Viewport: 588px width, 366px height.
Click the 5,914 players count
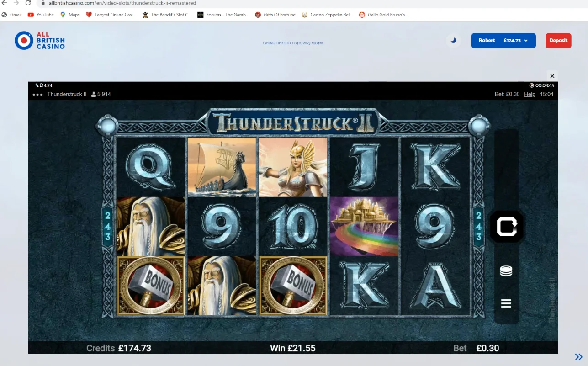click(101, 95)
